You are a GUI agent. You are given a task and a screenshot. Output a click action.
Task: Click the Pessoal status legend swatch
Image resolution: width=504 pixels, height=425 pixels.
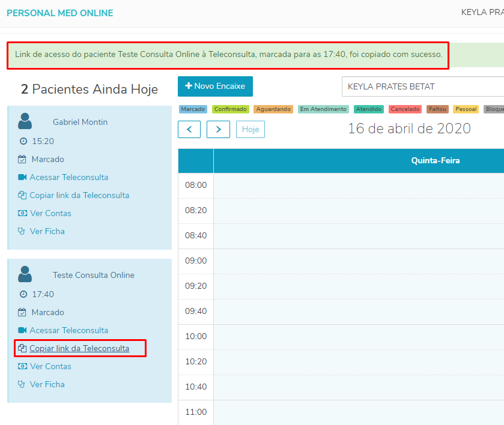click(x=466, y=109)
